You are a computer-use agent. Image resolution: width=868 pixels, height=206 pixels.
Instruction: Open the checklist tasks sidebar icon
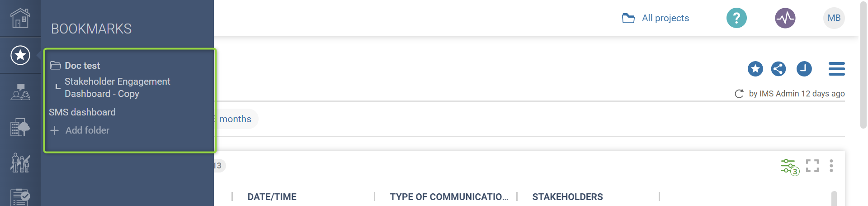[20, 197]
